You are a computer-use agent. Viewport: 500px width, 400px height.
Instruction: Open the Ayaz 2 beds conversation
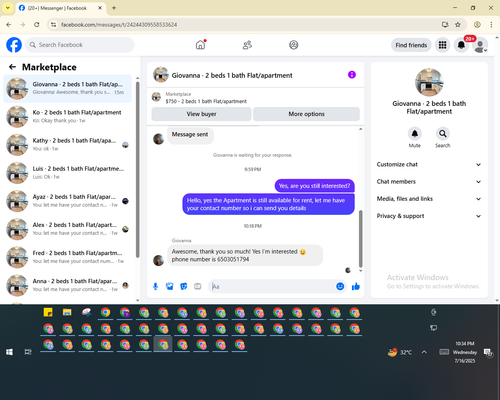pyautogui.click(x=67, y=201)
